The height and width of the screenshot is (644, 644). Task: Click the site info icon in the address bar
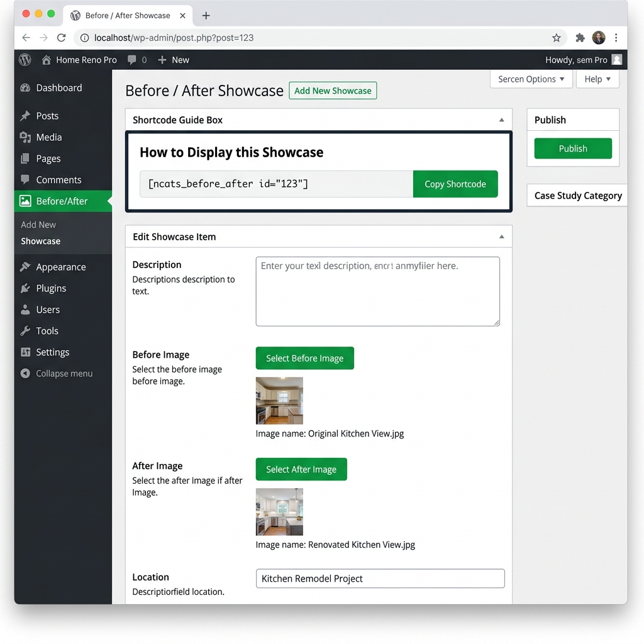[85, 38]
